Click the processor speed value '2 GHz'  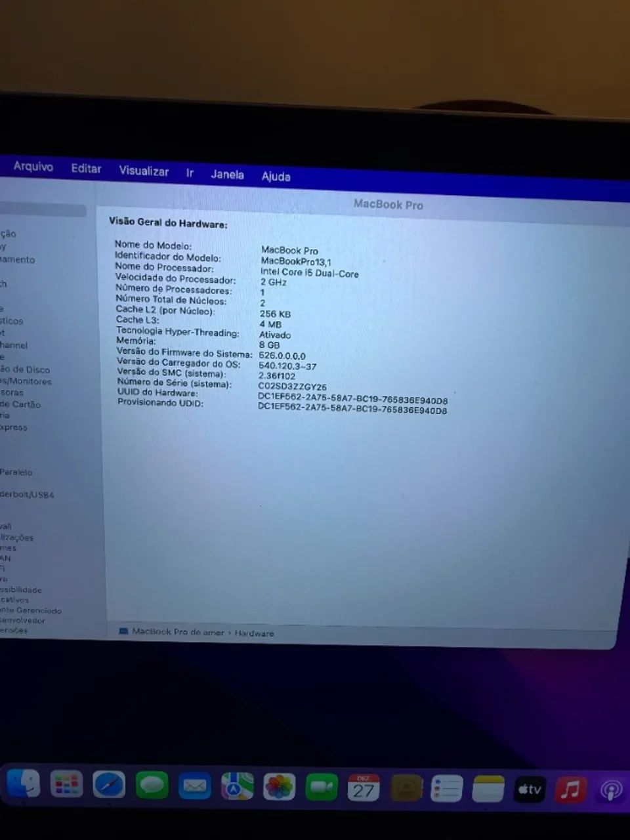pyautogui.click(x=274, y=282)
